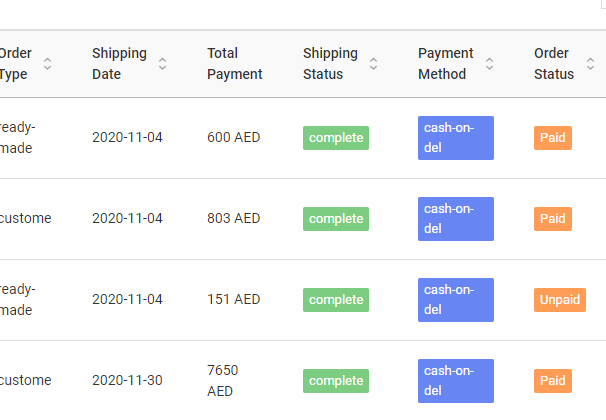Click the Payment Method column header text
Image resolution: width=606 pixels, height=420 pixels.
click(446, 64)
